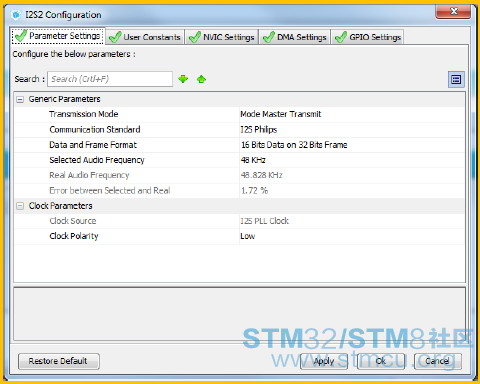The image size is (480, 384).
Task: Select the Communication Standard parameter label
Action: tap(95, 130)
